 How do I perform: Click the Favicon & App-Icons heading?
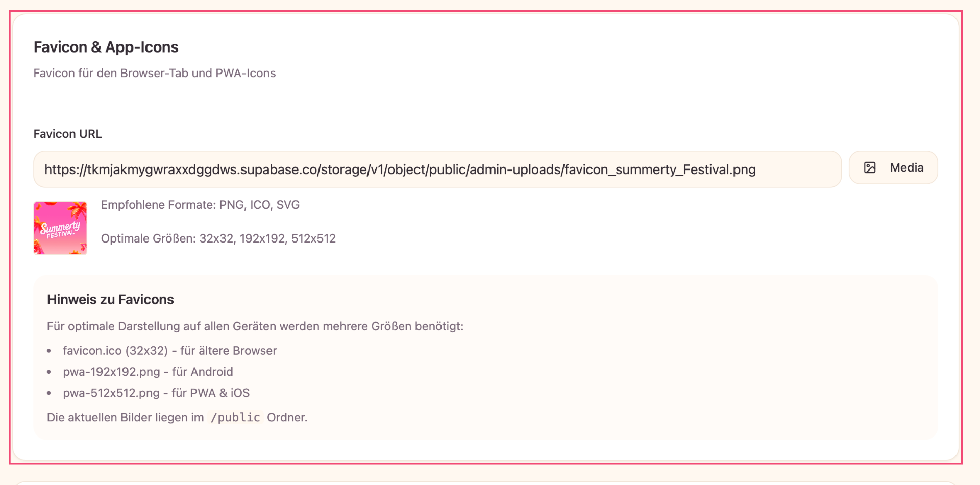pyautogui.click(x=106, y=47)
